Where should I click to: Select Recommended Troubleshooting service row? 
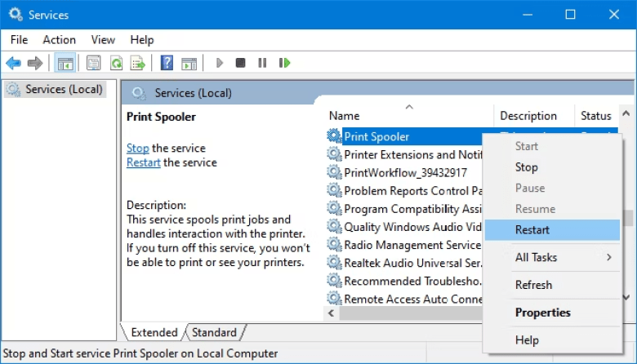[404, 281]
